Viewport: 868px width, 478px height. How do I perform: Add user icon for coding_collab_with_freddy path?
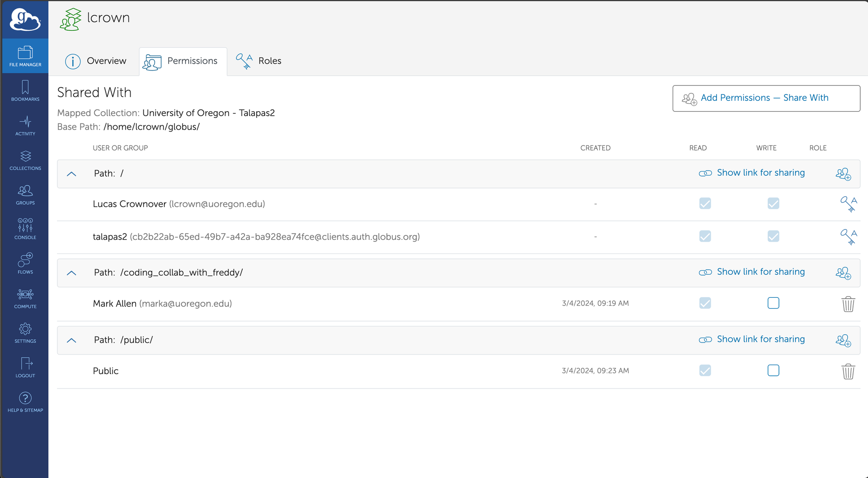[843, 273]
